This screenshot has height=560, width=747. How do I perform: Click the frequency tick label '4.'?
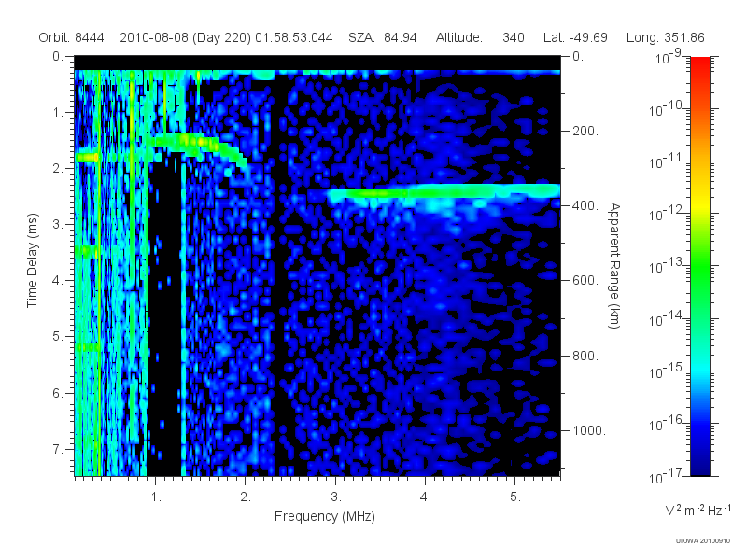click(x=426, y=497)
